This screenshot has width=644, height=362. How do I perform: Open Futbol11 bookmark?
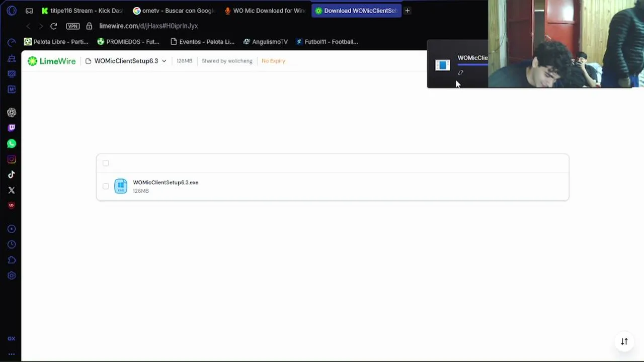point(327,42)
